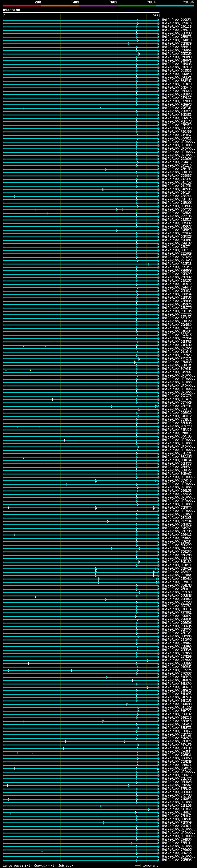Screen dimensions: 197x868
Task: Select hit label UniRef100_Q8MSM5
Action: 176,636
